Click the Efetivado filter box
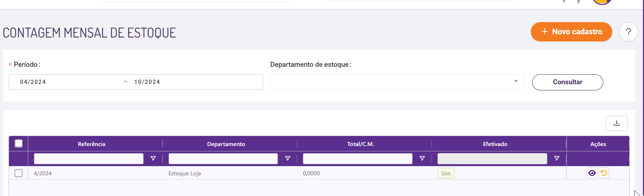The height and width of the screenshot is (196, 644). pos(492,159)
